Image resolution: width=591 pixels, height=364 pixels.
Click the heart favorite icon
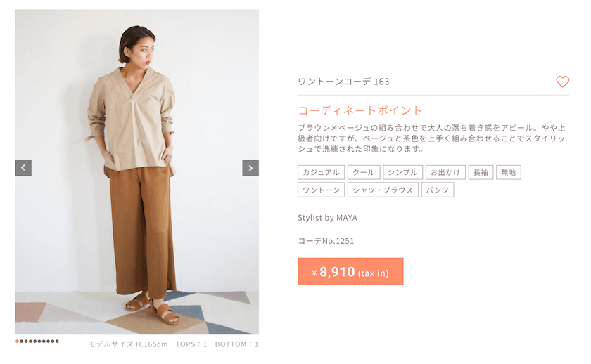click(x=562, y=82)
